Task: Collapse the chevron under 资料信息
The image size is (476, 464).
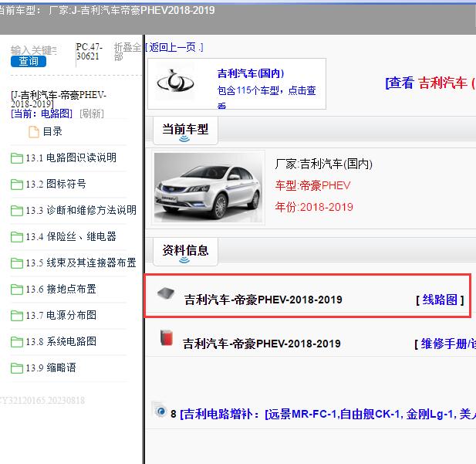Action: [184, 260]
